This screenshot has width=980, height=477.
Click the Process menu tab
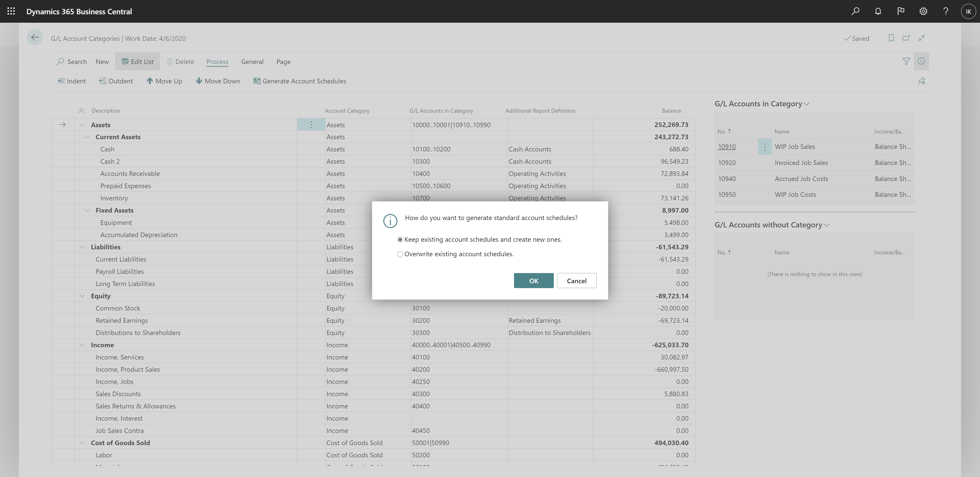tap(217, 61)
